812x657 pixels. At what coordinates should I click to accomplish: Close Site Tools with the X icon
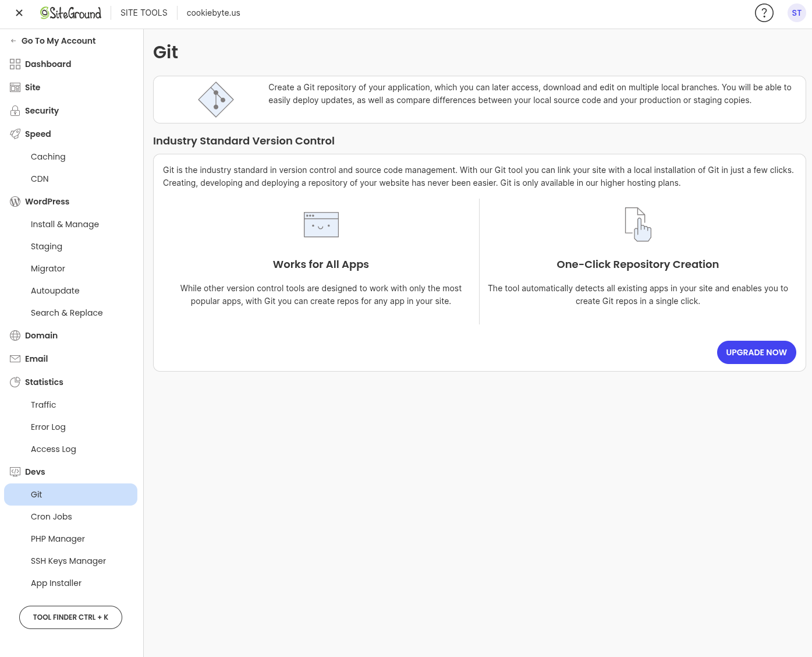(19, 13)
